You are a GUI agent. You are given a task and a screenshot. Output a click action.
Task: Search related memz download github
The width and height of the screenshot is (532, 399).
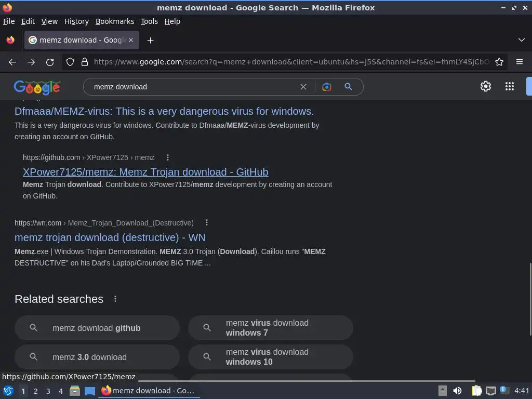point(97,328)
